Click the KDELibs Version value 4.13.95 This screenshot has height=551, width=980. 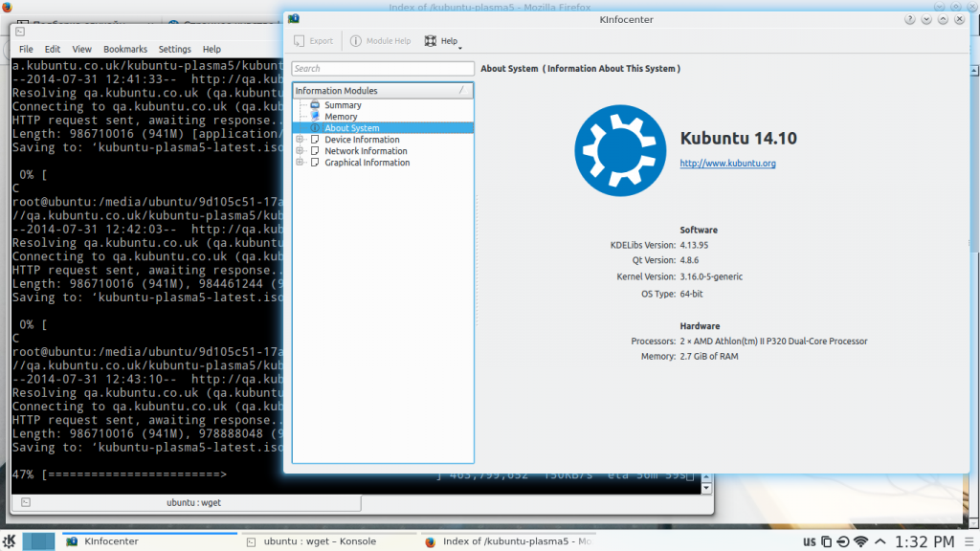(694, 245)
